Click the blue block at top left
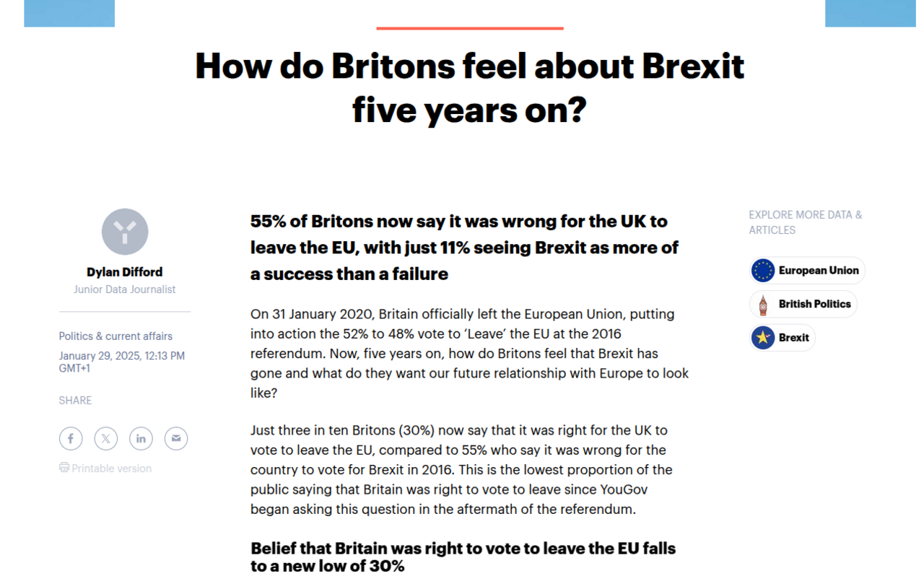924x576 pixels. [x=69, y=13]
